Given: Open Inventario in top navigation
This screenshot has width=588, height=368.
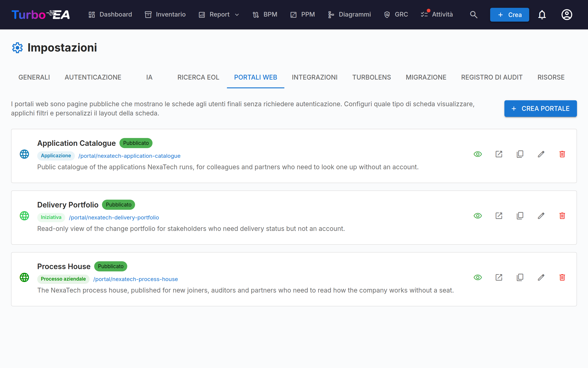Looking at the screenshot, I should (x=165, y=14).
